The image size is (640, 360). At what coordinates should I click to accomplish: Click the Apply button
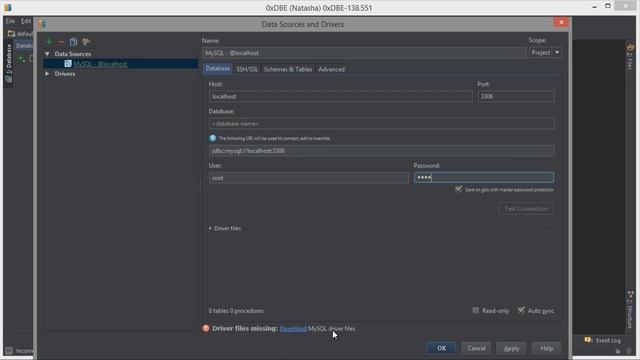(x=511, y=348)
